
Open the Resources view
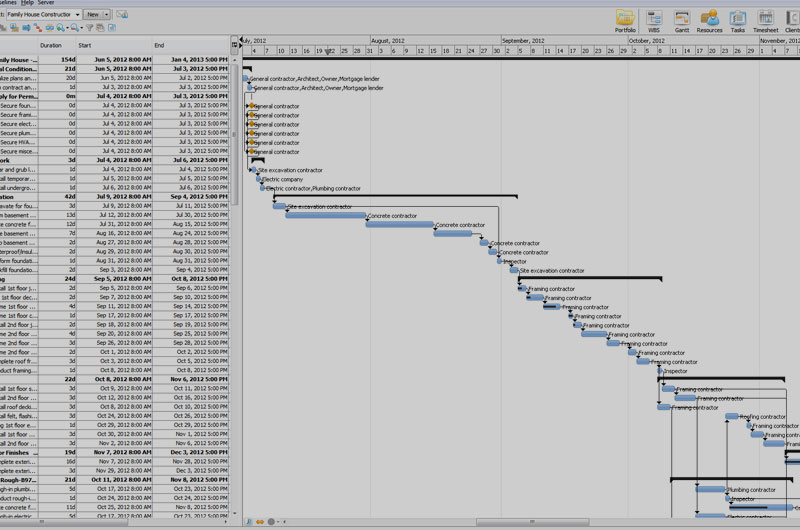coord(709,20)
